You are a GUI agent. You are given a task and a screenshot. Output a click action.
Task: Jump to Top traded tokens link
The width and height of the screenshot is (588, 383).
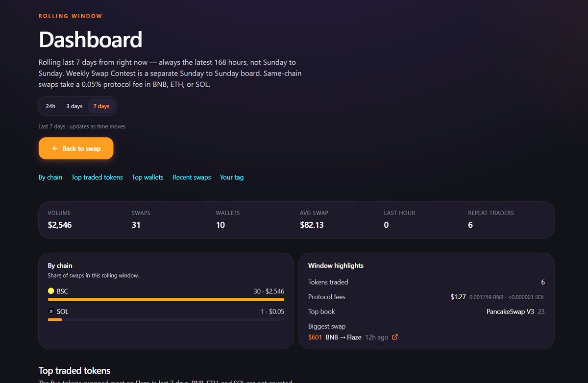pyautogui.click(x=97, y=177)
